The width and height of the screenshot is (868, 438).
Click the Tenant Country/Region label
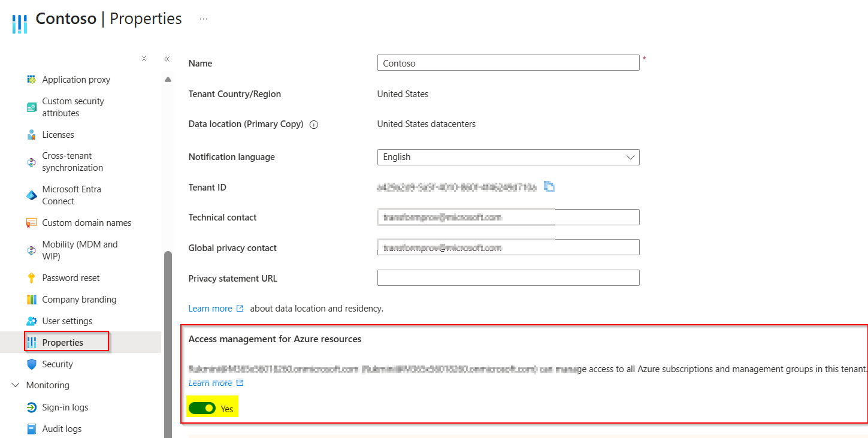click(x=235, y=94)
